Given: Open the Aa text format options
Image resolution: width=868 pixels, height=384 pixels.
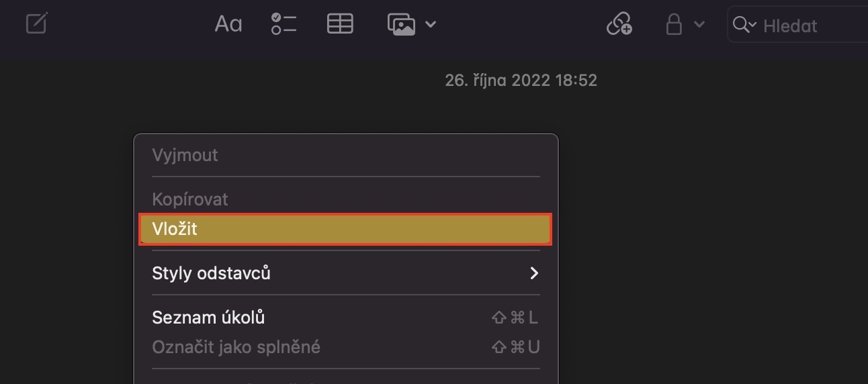Looking at the screenshot, I should click(x=228, y=24).
